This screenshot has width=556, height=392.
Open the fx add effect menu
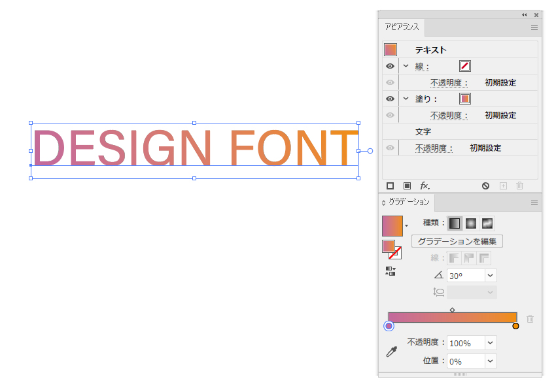pos(425,186)
